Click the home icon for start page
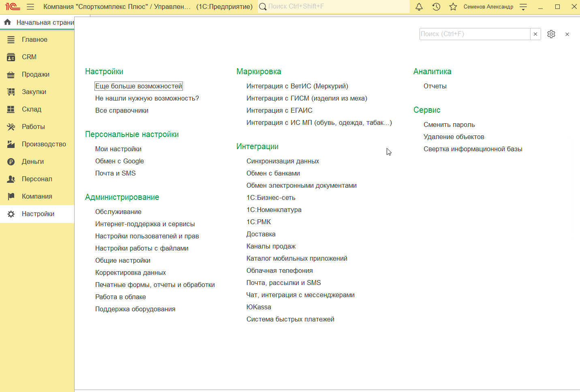Screen dimensions: 580x392 click(x=8, y=22)
